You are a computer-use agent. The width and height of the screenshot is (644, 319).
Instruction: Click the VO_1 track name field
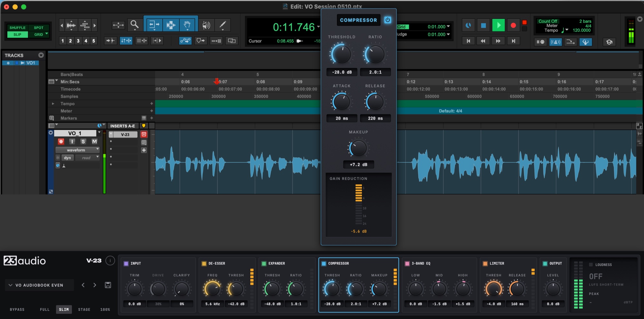click(x=75, y=133)
